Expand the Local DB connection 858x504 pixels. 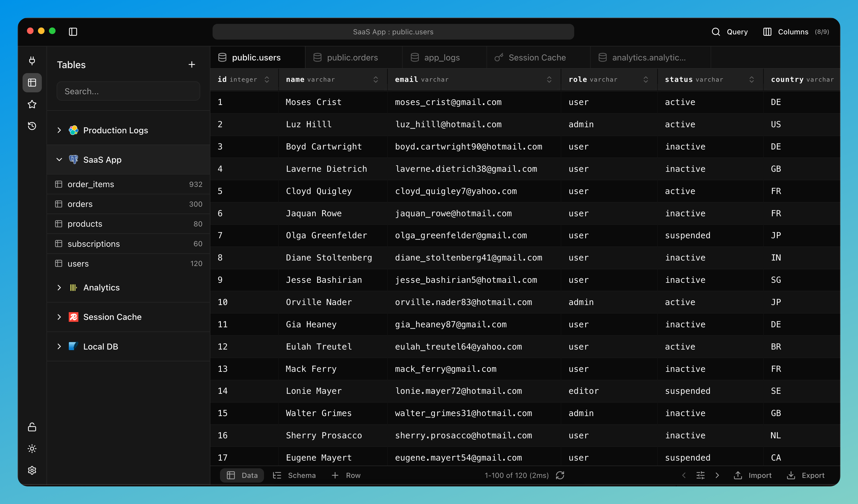59,346
